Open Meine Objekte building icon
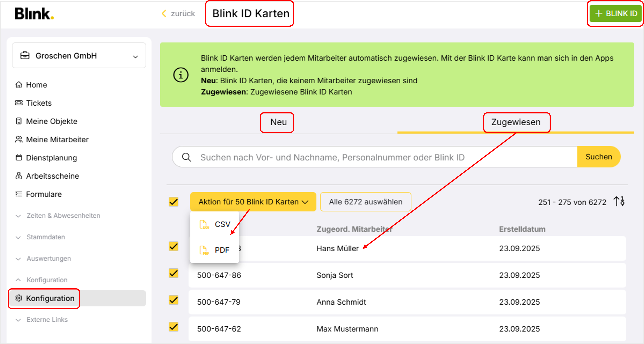 pyautogui.click(x=19, y=121)
